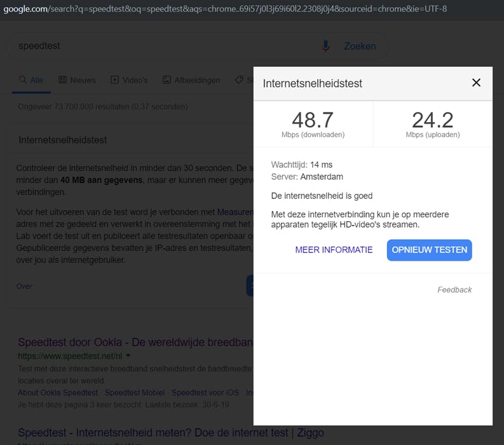Click the Mbps (uploaden) label
Screen dimensions: 504x445
(x=433, y=135)
